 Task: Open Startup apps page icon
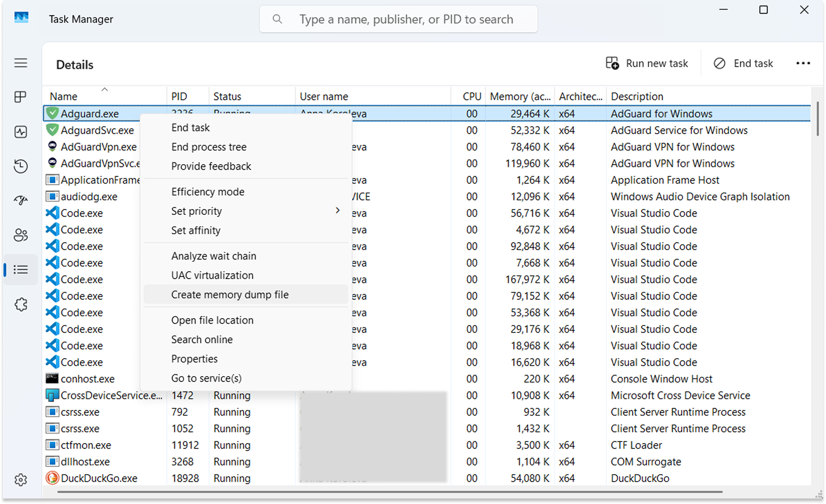click(x=21, y=200)
